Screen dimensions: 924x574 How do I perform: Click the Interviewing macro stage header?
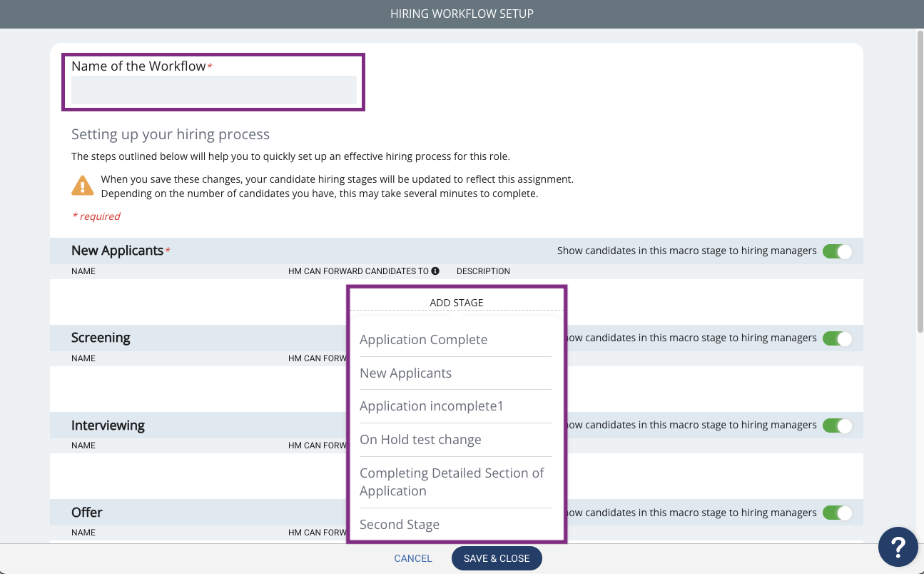(108, 425)
